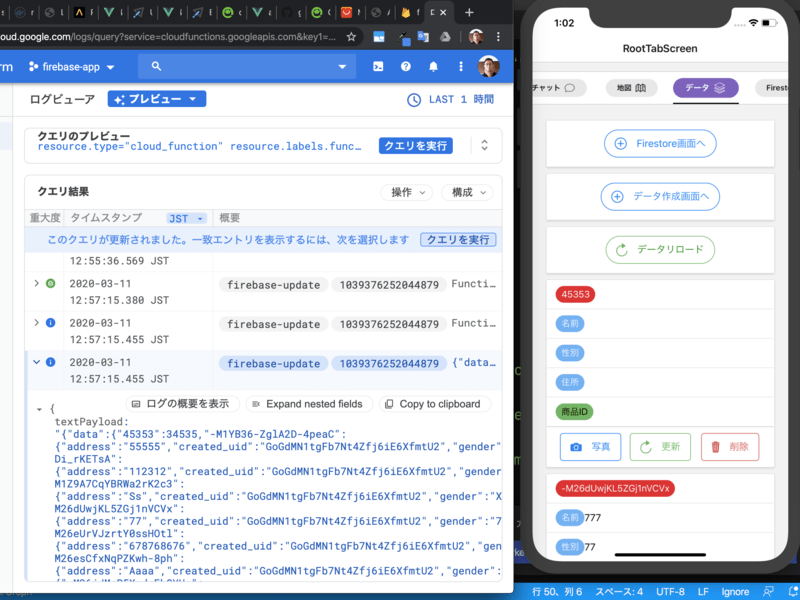Open Cloud Shell from the console header
Screen dimensions: 800x600
click(378, 67)
